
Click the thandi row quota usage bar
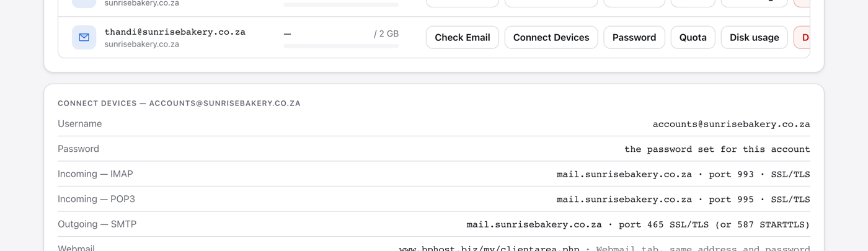tap(341, 46)
